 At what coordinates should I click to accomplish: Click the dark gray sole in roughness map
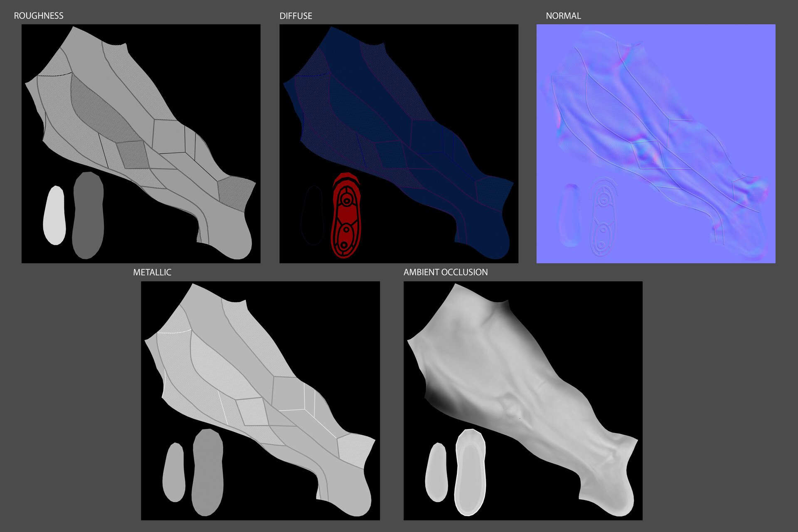(88, 215)
